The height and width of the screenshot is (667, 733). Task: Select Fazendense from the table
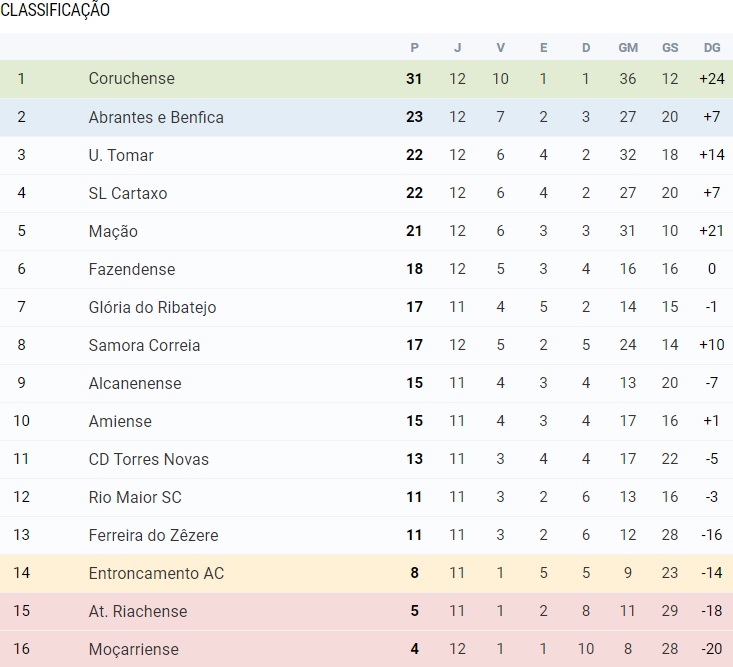[132, 269]
